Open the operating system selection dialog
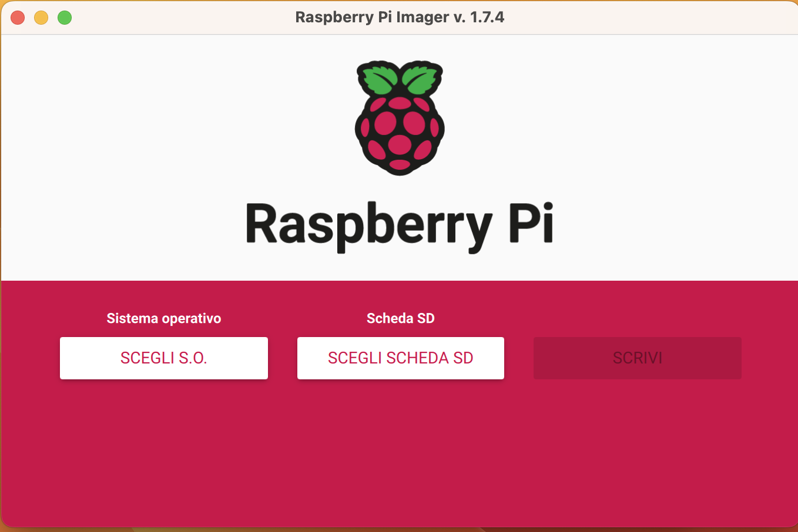Viewport: 798px width, 532px height. pyautogui.click(x=163, y=358)
